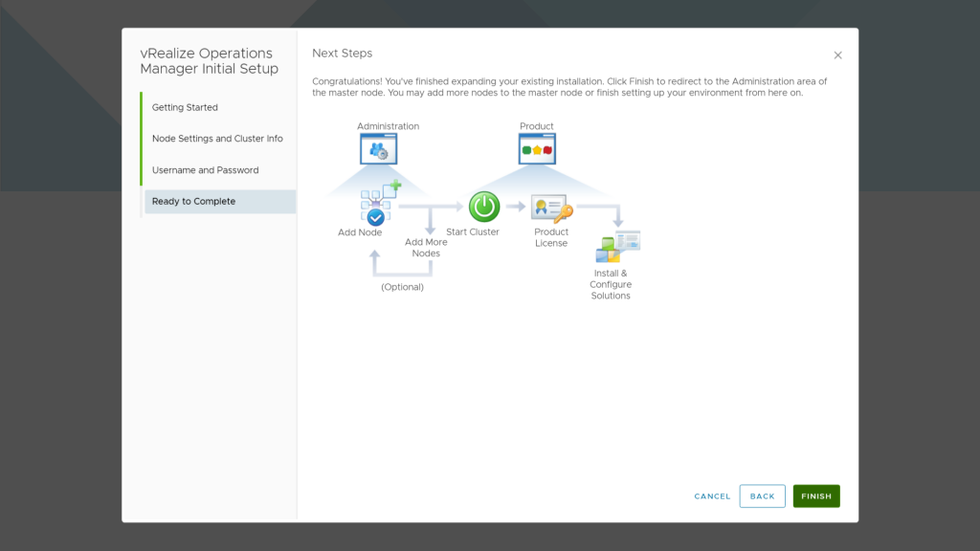Click the 'Next Steps' heading
980x551 pixels.
point(342,54)
